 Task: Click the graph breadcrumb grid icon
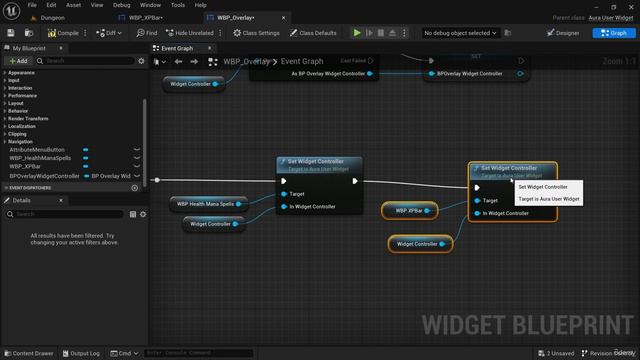213,62
